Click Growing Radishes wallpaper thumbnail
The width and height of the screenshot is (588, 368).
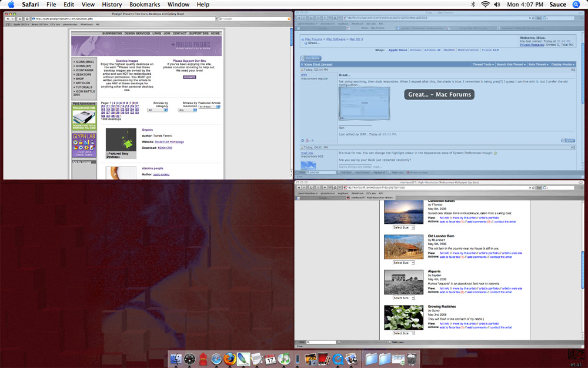(403, 318)
